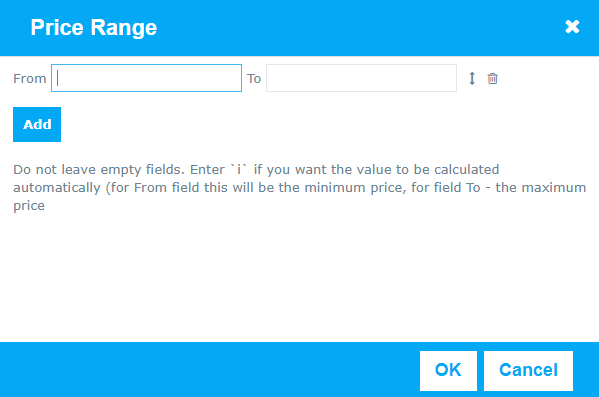Screen dimensions: 599x397
Task: Apply changes using the OK button
Action: pyautogui.click(x=448, y=371)
